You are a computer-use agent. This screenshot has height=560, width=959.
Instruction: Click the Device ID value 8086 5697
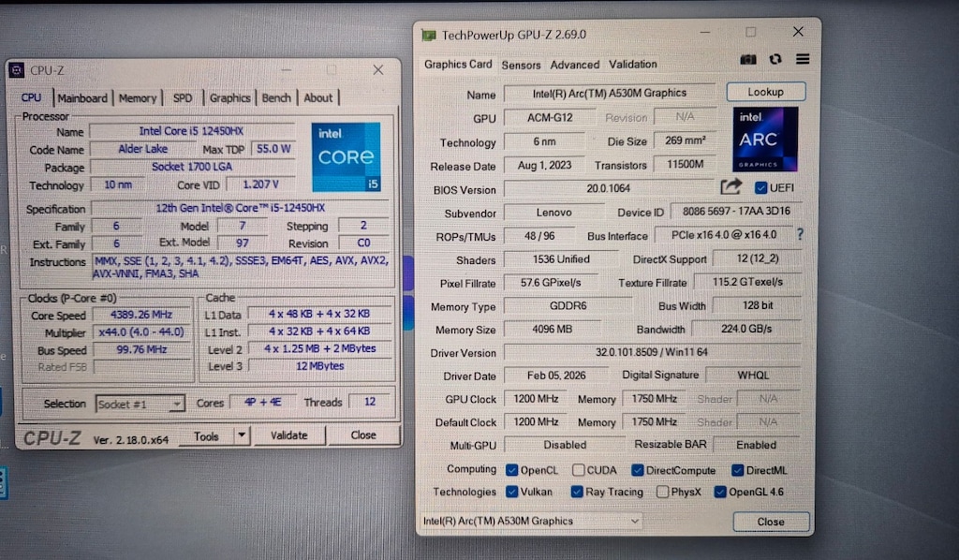[736, 211]
